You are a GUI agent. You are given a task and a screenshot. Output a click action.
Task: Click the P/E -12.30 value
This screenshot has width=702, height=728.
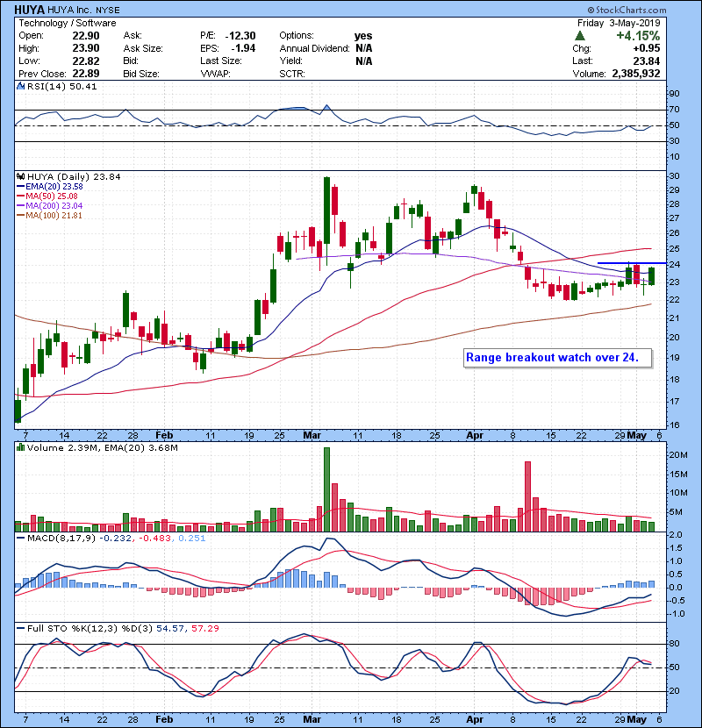pos(240,36)
